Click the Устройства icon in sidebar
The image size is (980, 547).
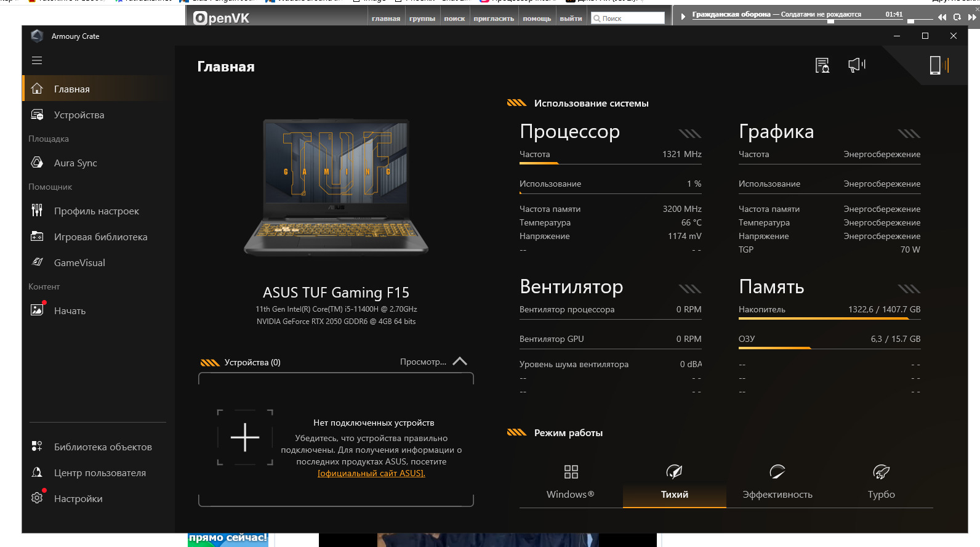tap(37, 115)
